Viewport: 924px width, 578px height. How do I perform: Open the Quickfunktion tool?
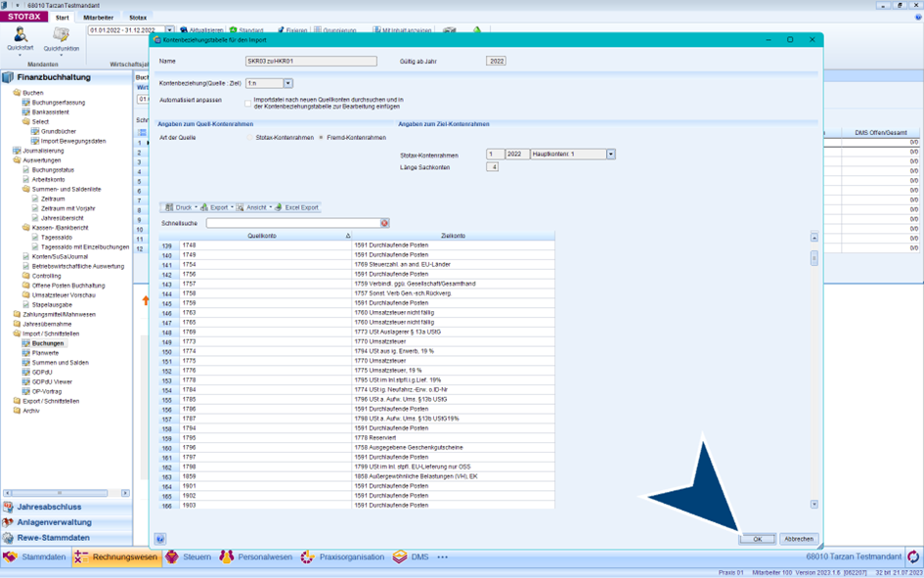tap(62, 38)
